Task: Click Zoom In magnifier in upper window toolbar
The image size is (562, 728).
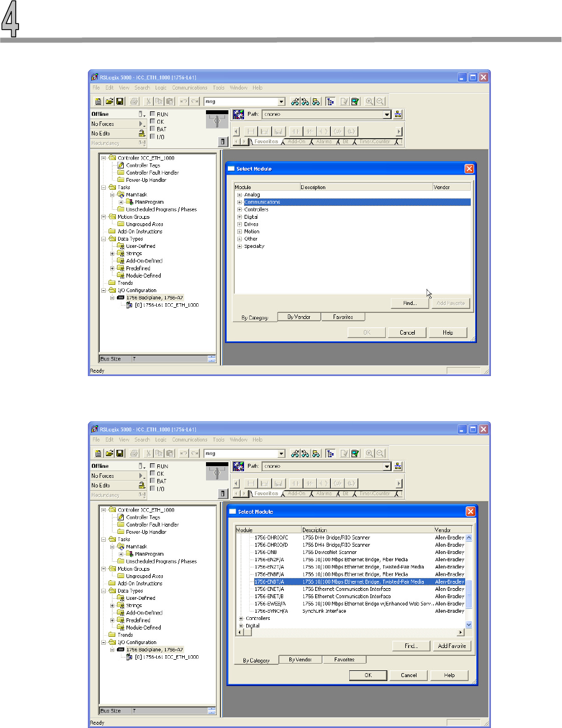Action: pyautogui.click(x=369, y=101)
